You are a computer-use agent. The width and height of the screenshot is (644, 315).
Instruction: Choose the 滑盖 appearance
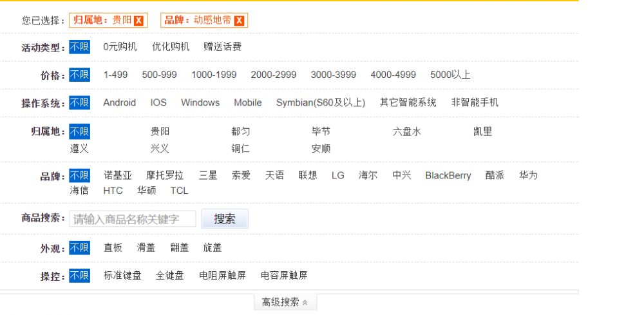[146, 248]
